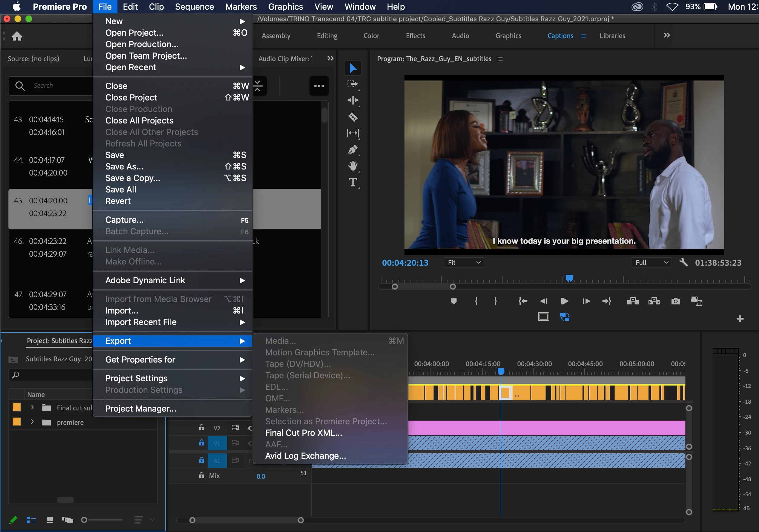The width and height of the screenshot is (759, 532).
Task: Choose Final Cut Pro XML export option
Action: (303, 433)
